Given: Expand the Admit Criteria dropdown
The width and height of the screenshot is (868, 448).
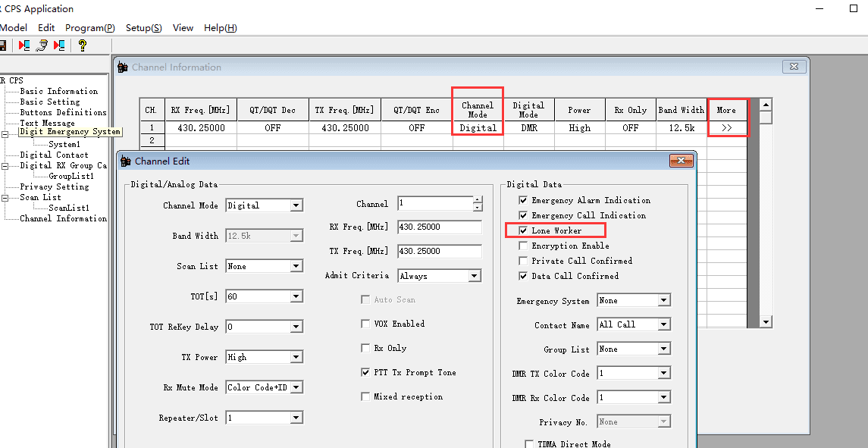Looking at the screenshot, I should tap(475, 276).
